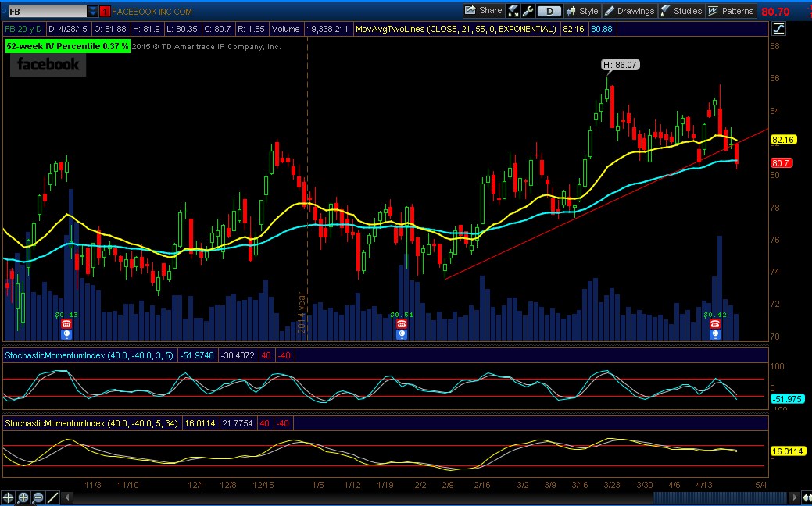Screen dimensions: 812x506
Task: Click the Share button
Action: (483, 10)
